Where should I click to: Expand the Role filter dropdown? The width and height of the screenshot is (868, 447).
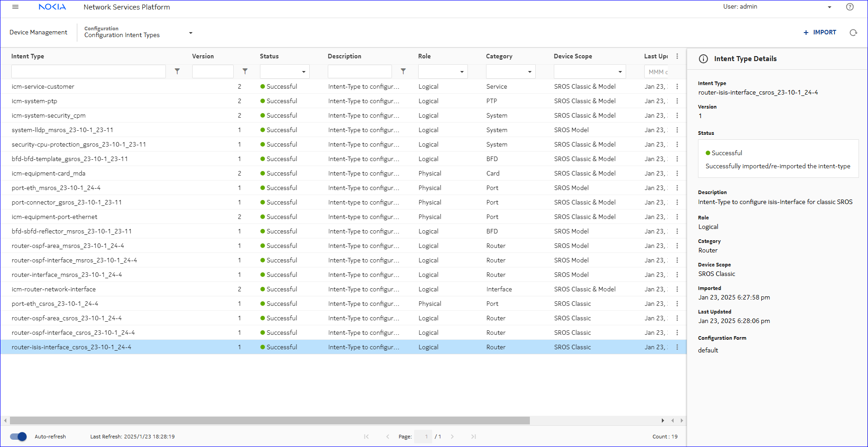462,72
